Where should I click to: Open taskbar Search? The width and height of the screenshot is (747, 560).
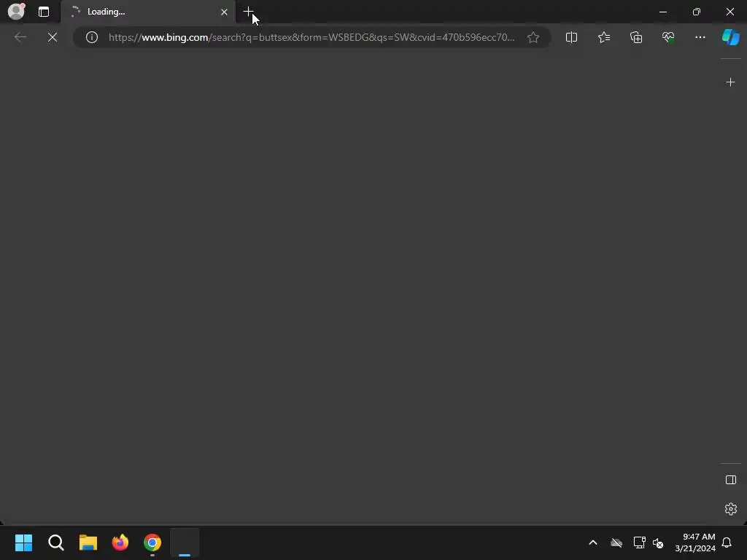(55, 542)
